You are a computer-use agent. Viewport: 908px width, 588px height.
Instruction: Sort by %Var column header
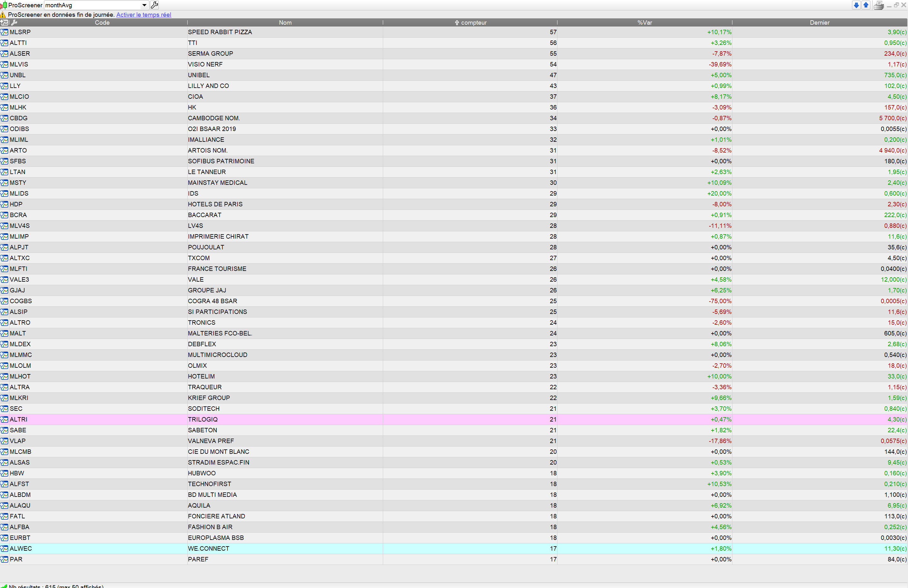[x=644, y=22]
